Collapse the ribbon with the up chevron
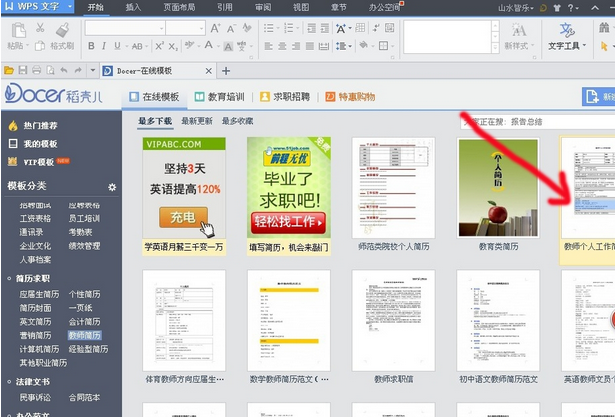This screenshot has width=615, height=417. click(x=595, y=7)
